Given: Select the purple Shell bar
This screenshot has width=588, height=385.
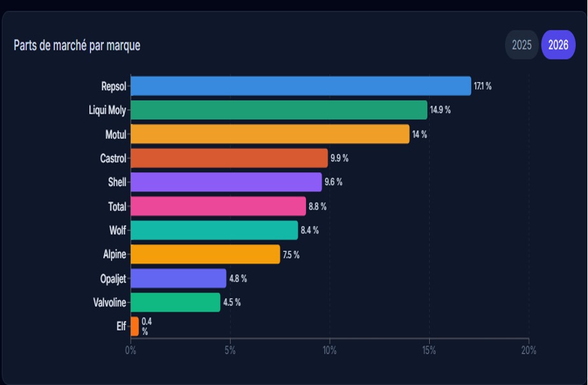Looking at the screenshot, I should coord(226,182).
